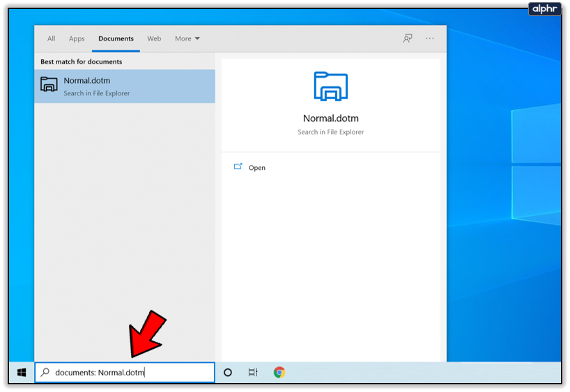Click 'Search in File Explorer' under preview title
The height and width of the screenshot is (392, 570).
pyautogui.click(x=331, y=132)
